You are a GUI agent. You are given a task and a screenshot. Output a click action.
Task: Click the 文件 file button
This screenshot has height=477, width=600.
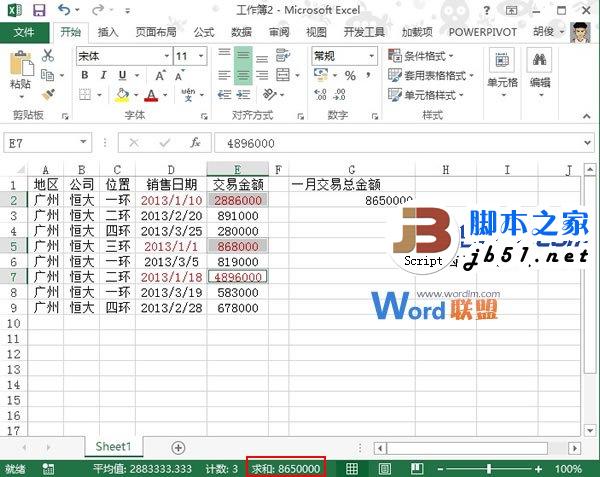tap(24, 32)
